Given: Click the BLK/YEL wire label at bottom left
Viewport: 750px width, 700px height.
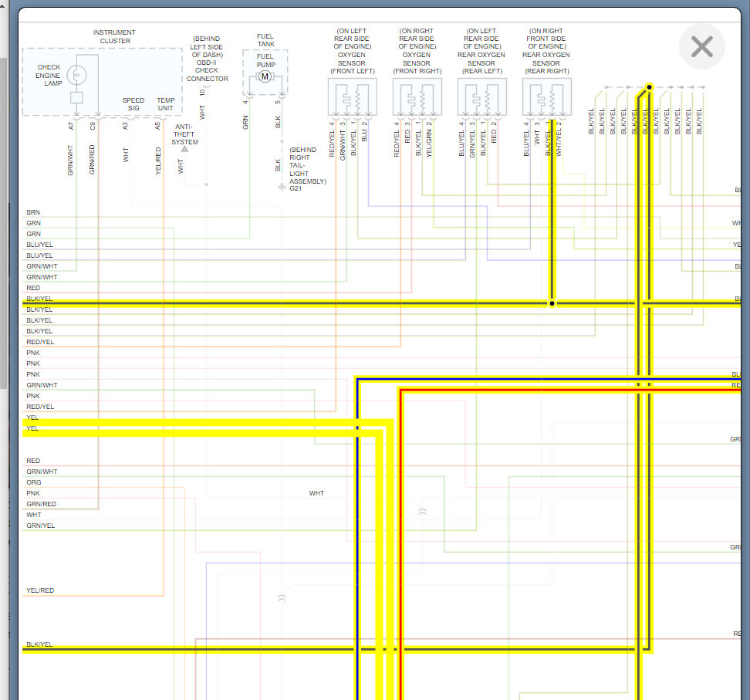Looking at the screenshot, I should pos(39,644).
